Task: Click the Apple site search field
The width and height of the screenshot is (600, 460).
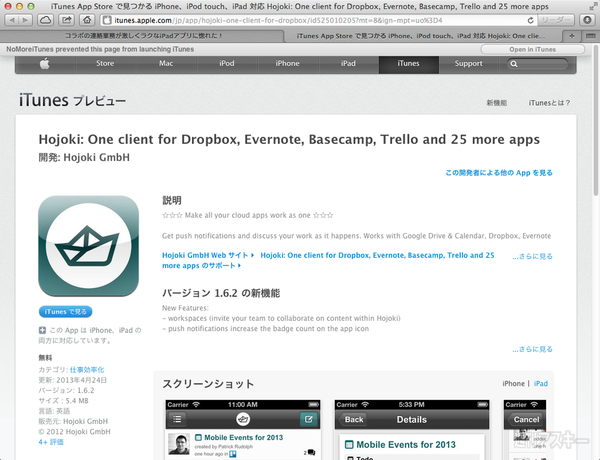Action: pos(537,64)
